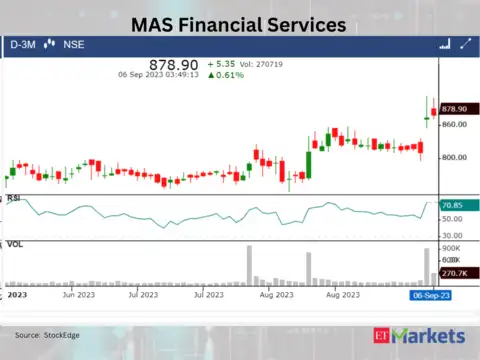
Task: Click the 30.00 RSI axis label
Action: (x=452, y=236)
